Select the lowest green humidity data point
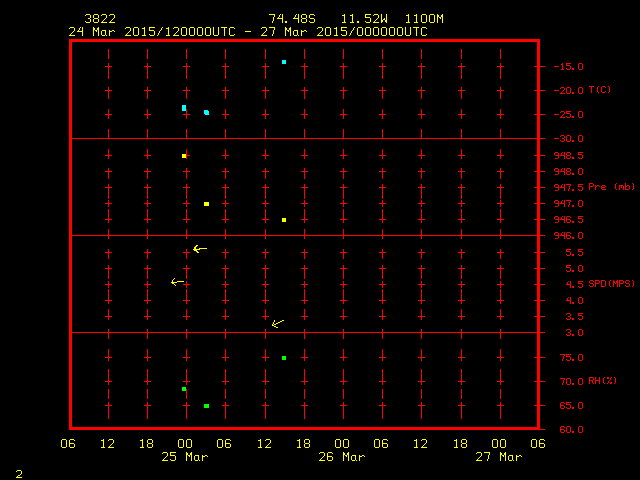The height and width of the screenshot is (480, 640). coord(206,406)
